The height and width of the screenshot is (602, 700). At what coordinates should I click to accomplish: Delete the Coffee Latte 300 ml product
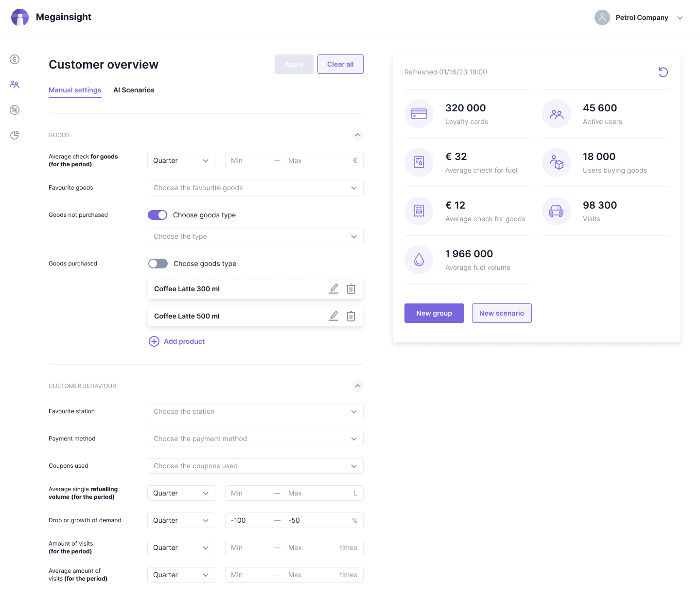coord(351,289)
